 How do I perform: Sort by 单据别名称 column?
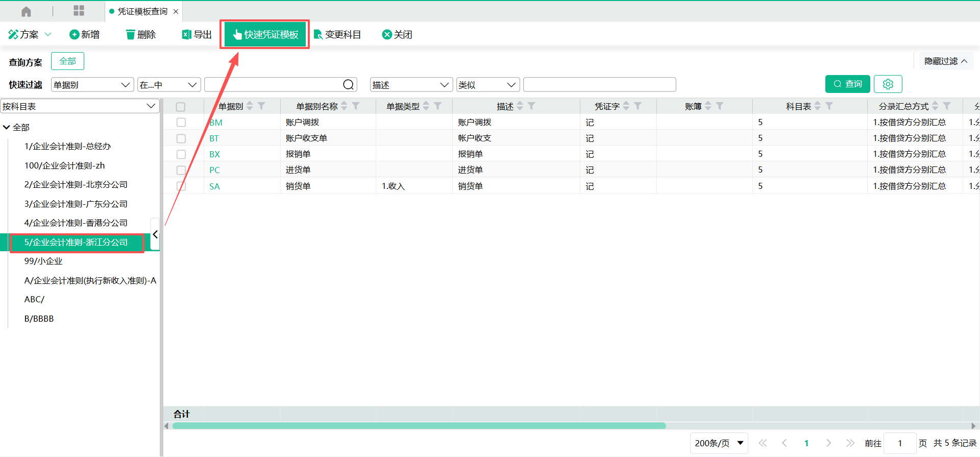(344, 106)
